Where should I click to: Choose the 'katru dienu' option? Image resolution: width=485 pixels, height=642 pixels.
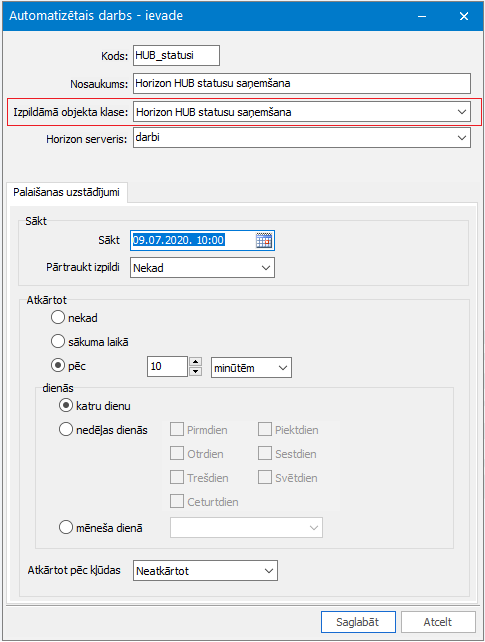click(x=66, y=405)
